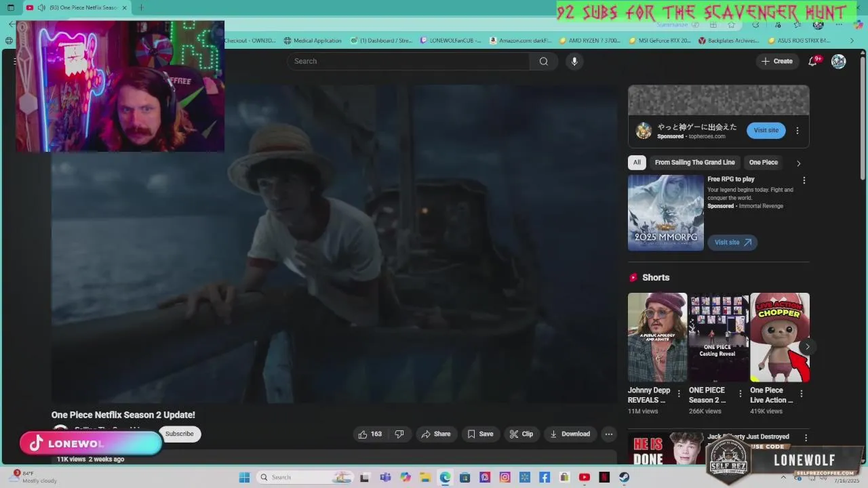
Task: Launch Netflix from the taskbar
Action: (x=604, y=477)
